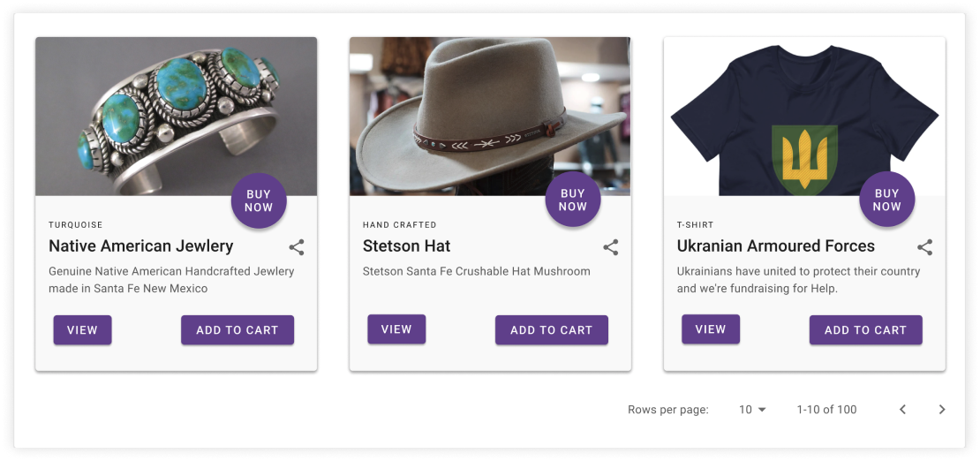This screenshot has width=980, height=461.
Task: View the Ukranian Armoured Forces item
Action: click(x=711, y=329)
